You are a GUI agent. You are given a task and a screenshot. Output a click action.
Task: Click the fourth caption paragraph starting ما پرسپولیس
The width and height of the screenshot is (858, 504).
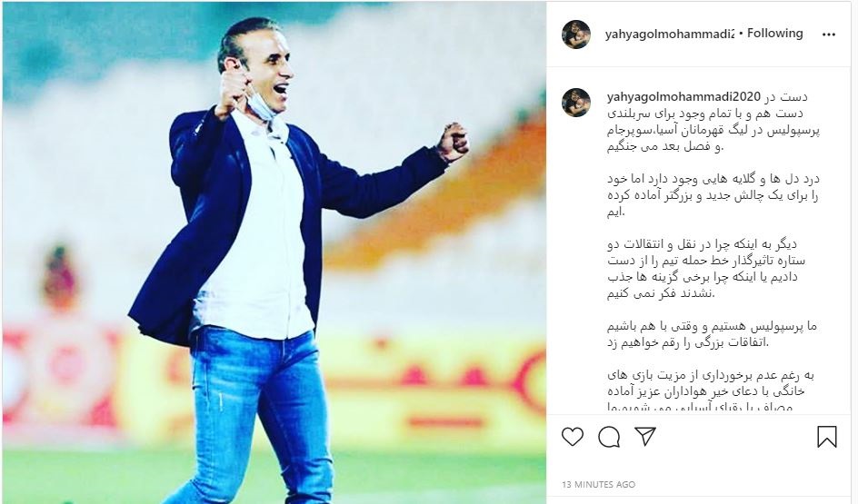tap(712, 334)
